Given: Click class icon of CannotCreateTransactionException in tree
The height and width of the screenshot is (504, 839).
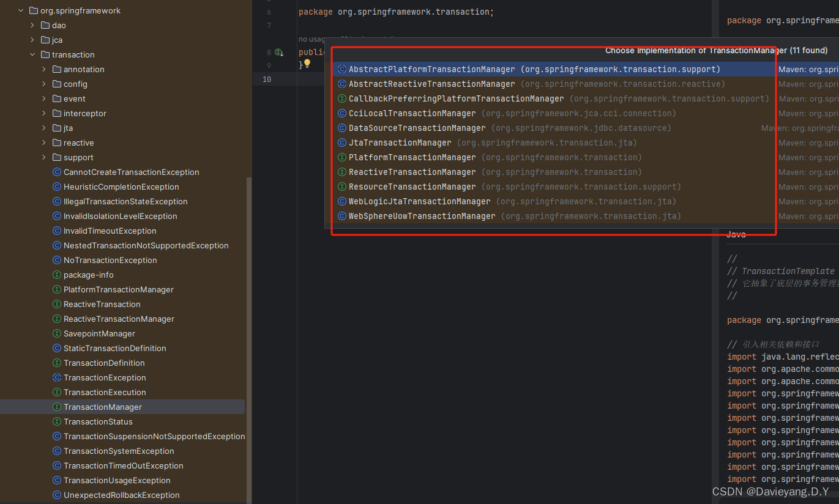Looking at the screenshot, I should pyautogui.click(x=57, y=172).
